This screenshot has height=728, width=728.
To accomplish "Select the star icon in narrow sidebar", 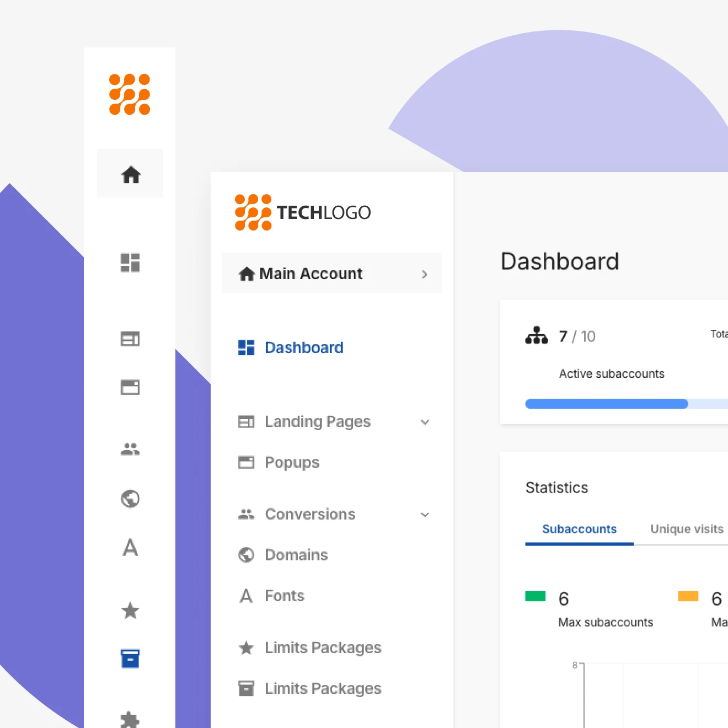I will coord(130,611).
